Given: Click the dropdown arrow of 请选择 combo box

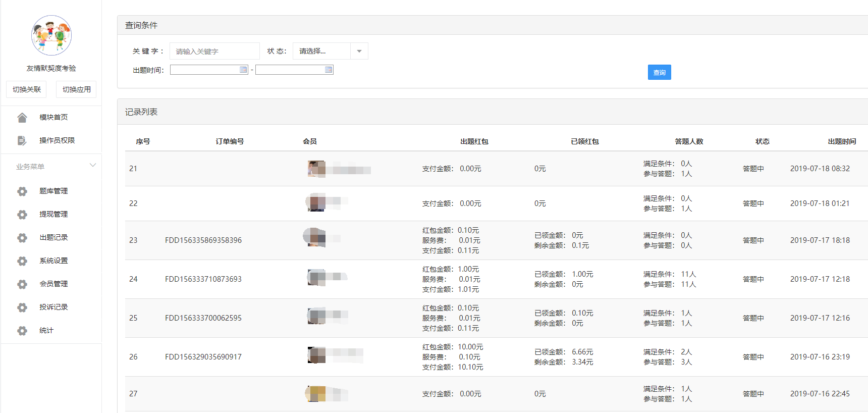Looking at the screenshot, I should coord(359,51).
